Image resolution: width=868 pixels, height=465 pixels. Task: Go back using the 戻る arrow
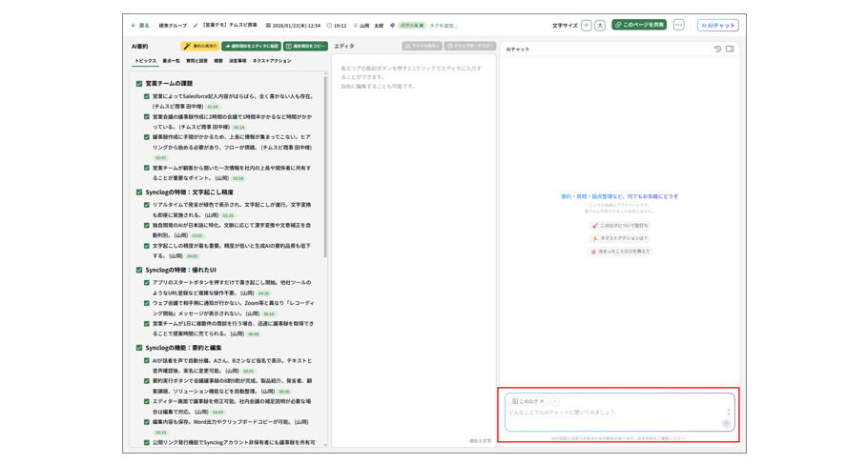coord(140,26)
